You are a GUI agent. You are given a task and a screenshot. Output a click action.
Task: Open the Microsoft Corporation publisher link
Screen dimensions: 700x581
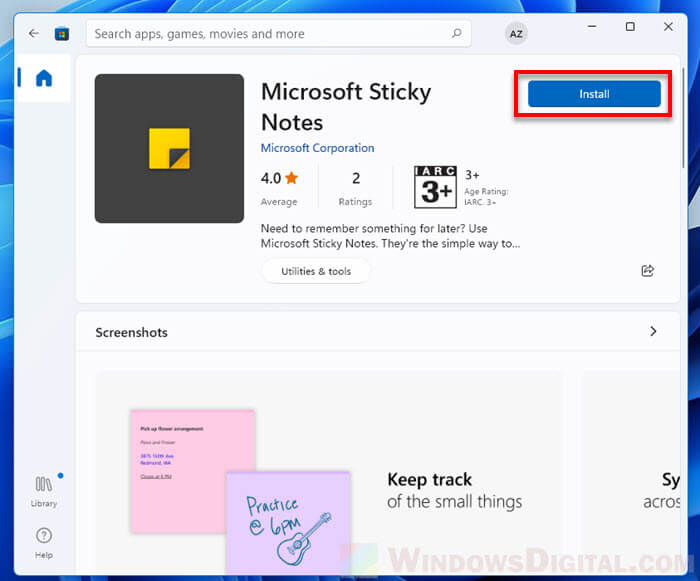pos(317,148)
